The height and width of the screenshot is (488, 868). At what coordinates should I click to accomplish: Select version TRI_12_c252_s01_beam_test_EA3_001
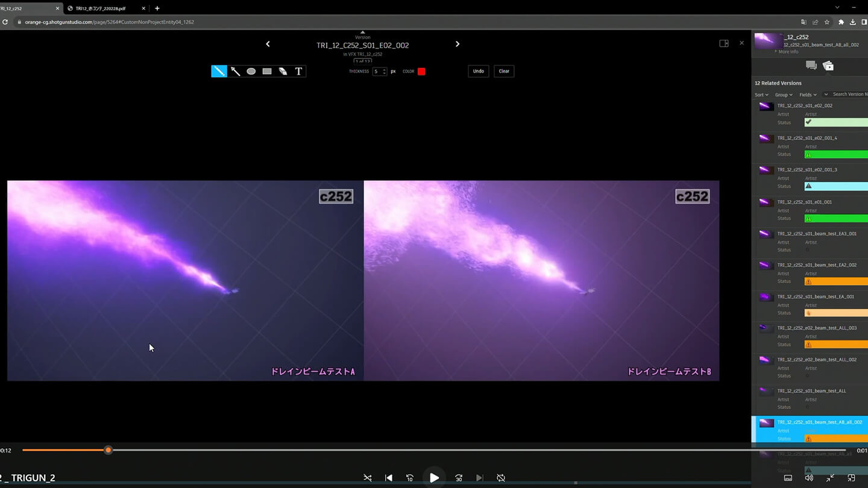pyautogui.click(x=817, y=233)
